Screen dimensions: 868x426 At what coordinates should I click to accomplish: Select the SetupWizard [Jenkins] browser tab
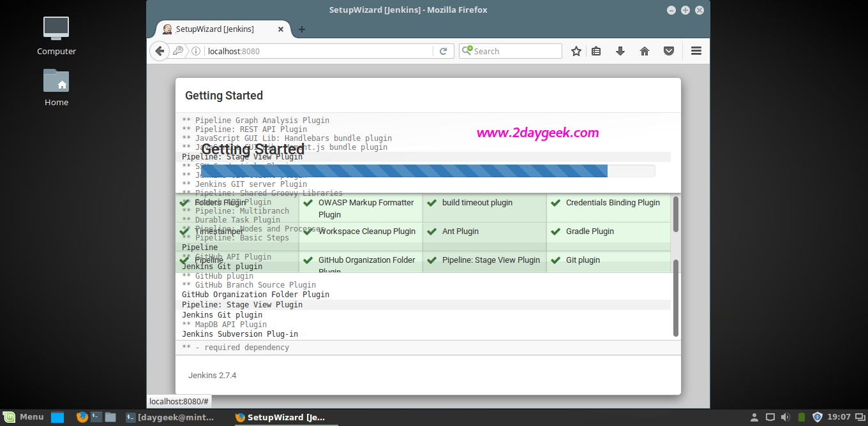(x=223, y=29)
